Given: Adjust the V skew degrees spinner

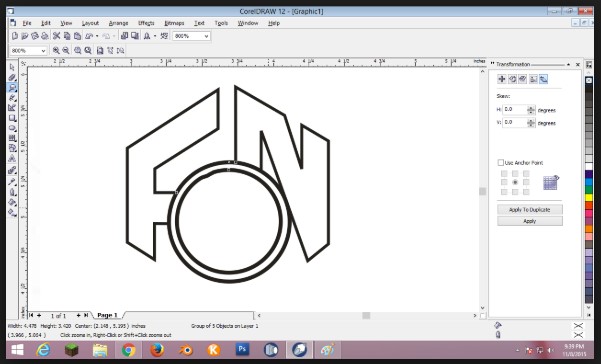Looking at the screenshot, I should (x=531, y=123).
